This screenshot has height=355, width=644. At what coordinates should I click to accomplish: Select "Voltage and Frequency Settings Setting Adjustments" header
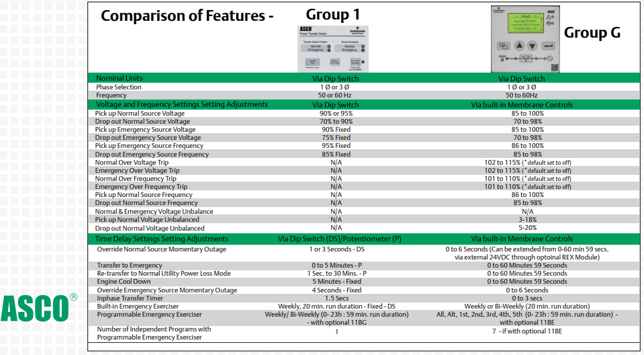tap(182, 104)
